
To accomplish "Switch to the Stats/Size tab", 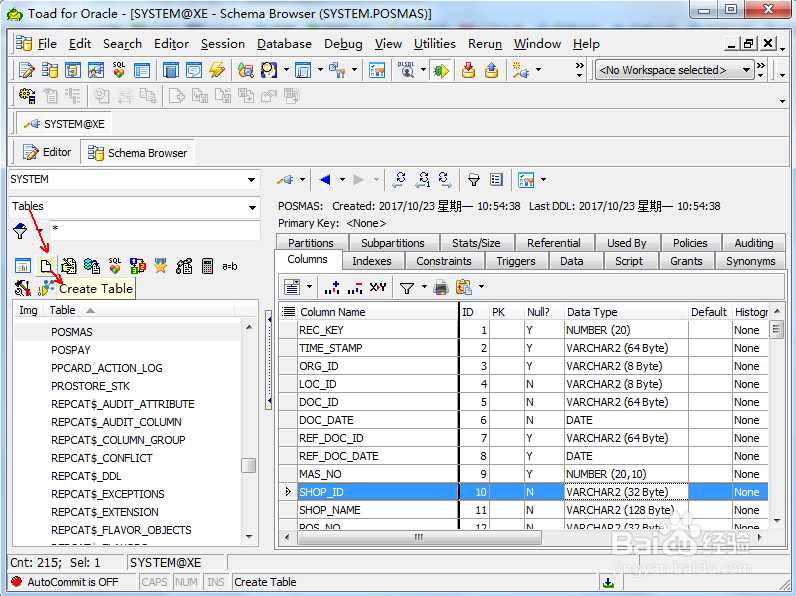I will (x=476, y=243).
